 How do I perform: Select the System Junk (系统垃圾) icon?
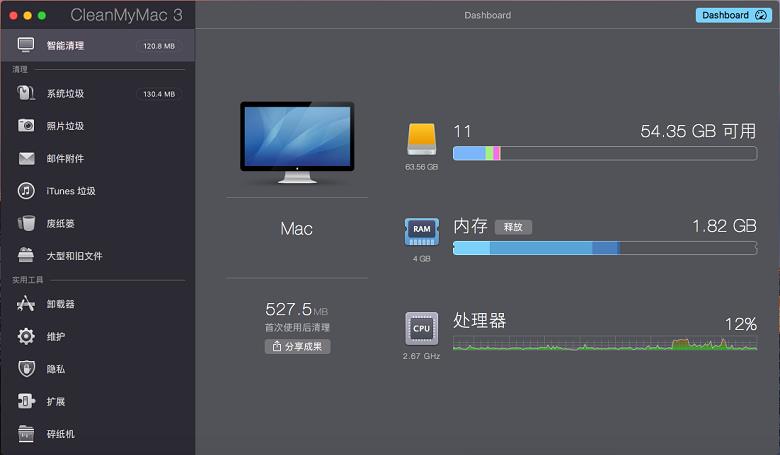[x=26, y=93]
